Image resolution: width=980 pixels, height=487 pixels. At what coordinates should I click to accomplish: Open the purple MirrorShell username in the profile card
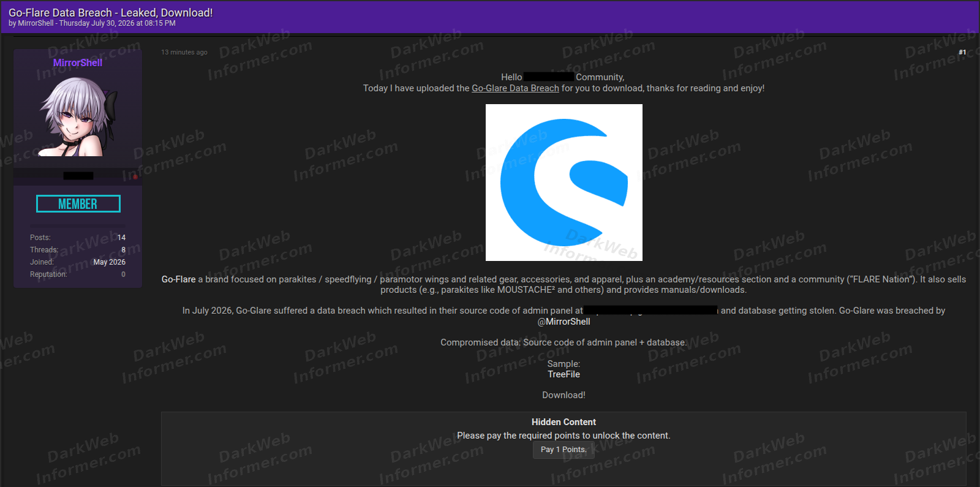pos(78,62)
